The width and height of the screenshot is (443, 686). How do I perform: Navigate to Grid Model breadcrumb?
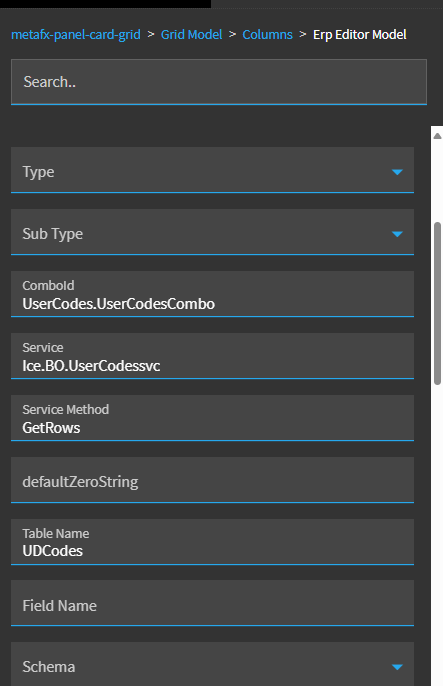click(x=192, y=35)
